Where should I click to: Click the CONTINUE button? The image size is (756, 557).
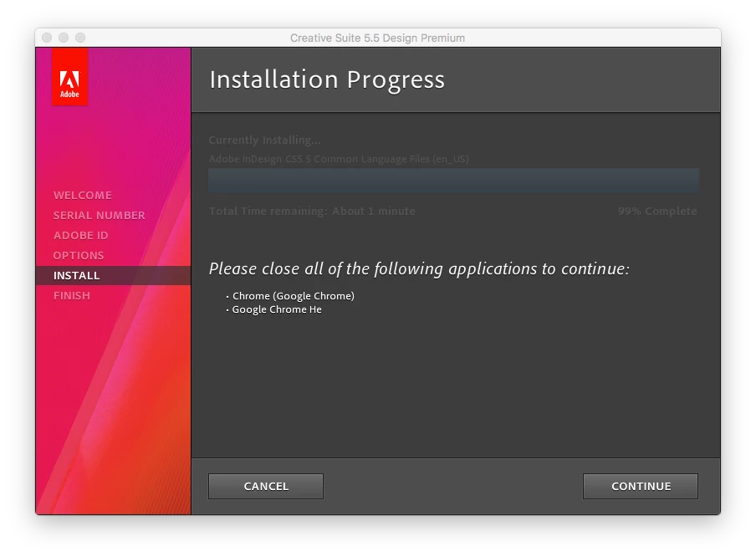click(x=641, y=486)
